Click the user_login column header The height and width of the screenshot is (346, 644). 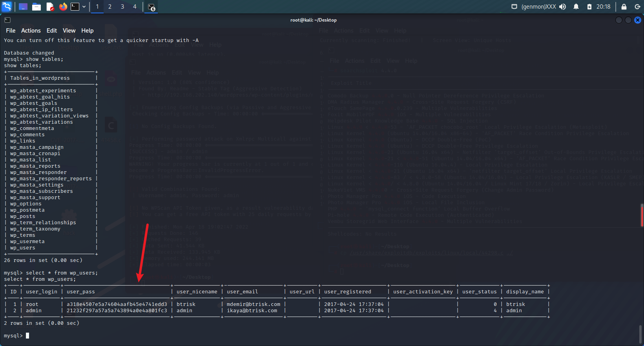(42, 292)
